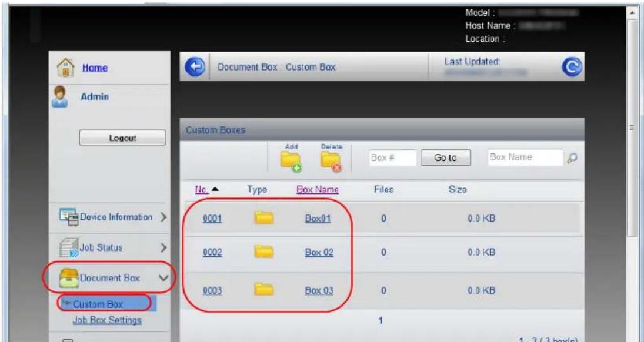Click the Custom Boxes panel title
Viewport: 644px width, 342px height.
click(x=215, y=130)
